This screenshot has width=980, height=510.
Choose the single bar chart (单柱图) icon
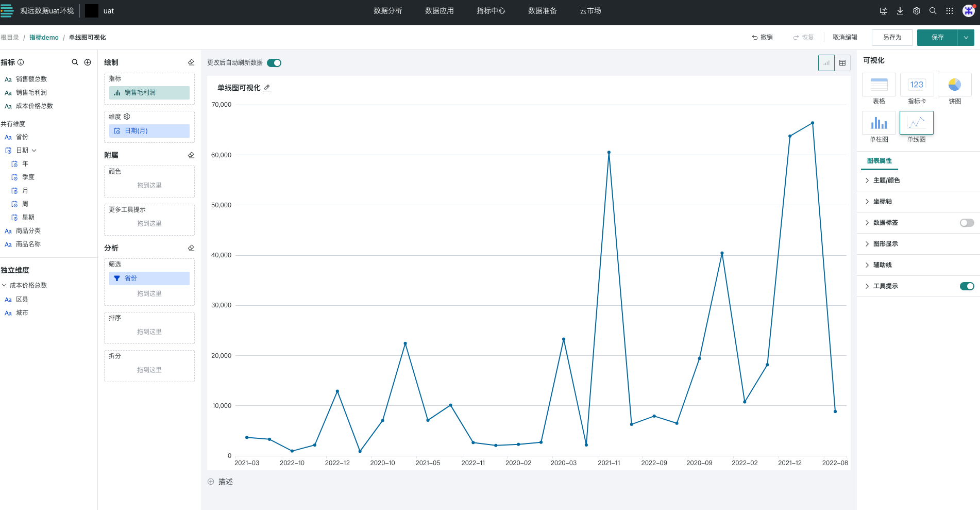click(878, 123)
